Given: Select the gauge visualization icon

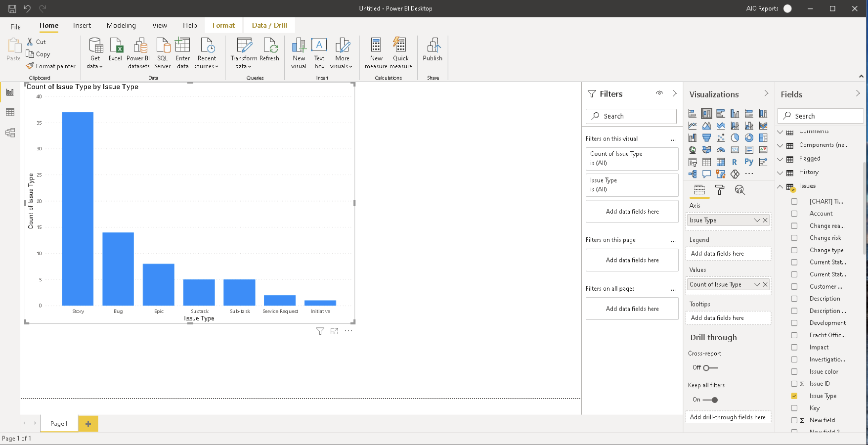Looking at the screenshot, I should click(721, 149).
